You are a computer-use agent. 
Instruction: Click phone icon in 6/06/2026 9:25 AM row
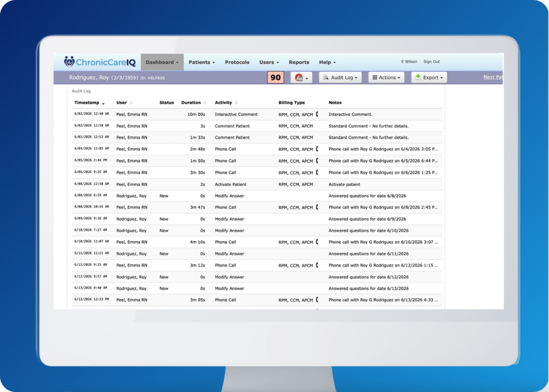317,172
